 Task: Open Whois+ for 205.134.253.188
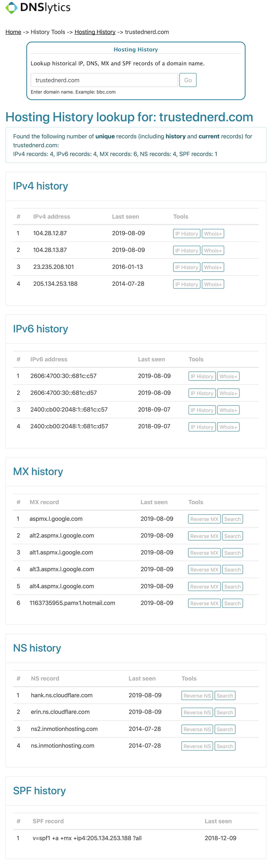click(x=213, y=284)
